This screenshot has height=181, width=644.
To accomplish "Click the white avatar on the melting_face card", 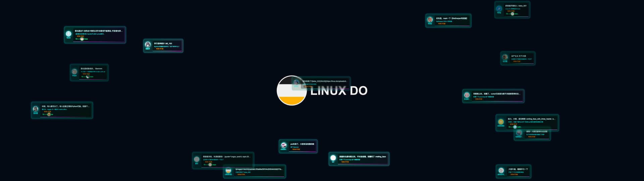I will (x=333, y=158).
